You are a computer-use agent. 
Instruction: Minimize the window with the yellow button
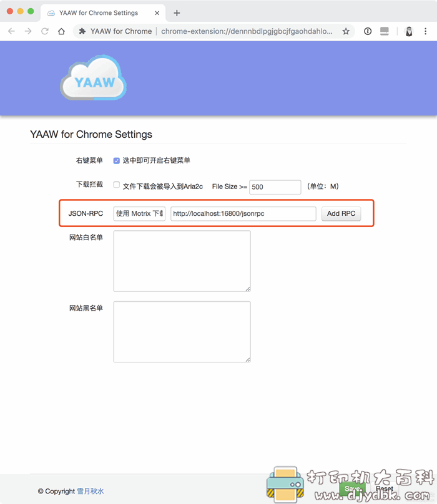point(20,11)
